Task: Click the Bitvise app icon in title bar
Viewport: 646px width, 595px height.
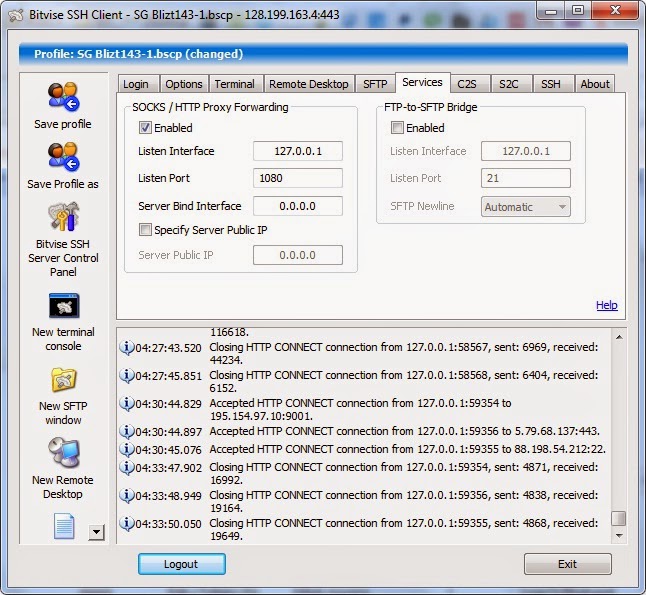Action: pos(16,15)
